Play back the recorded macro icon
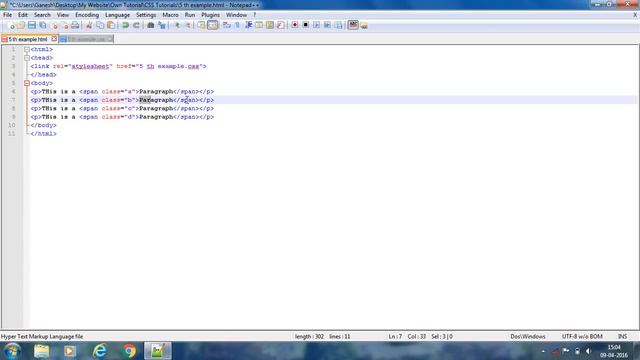This screenshot has height=360, width=640. (x=316, y=25)
